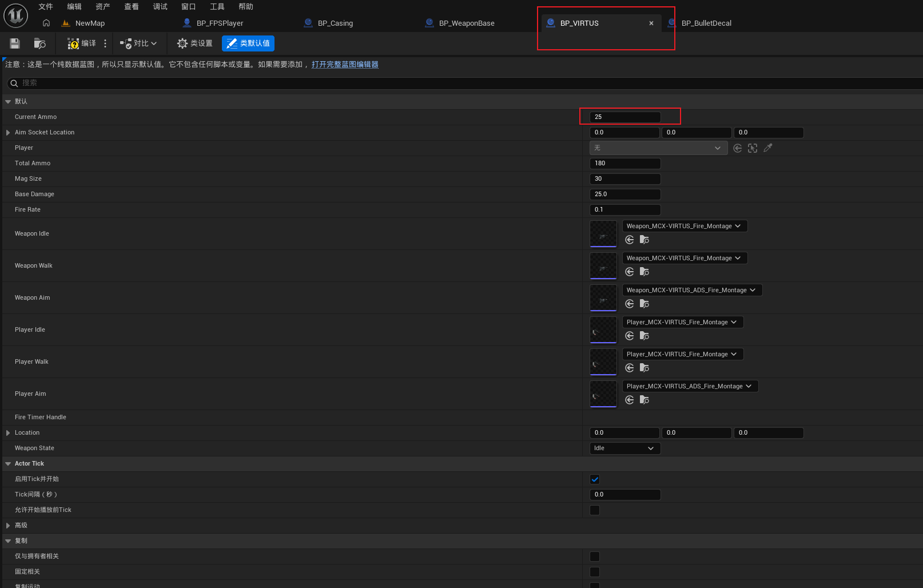Collapse the Actor Tick category
Viewport: 923px width, 588px height.
[x=8, y=464]
